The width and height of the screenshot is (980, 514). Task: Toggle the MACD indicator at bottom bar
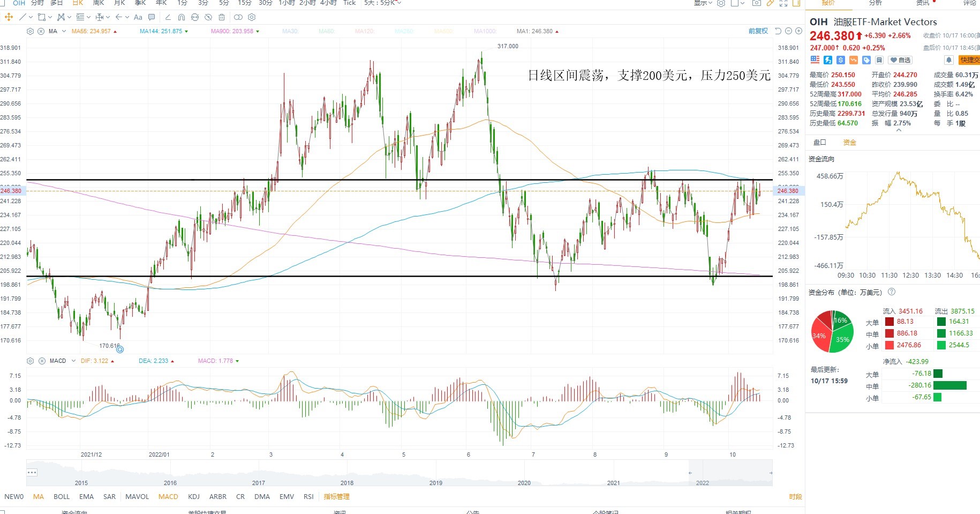pos(168,497)
